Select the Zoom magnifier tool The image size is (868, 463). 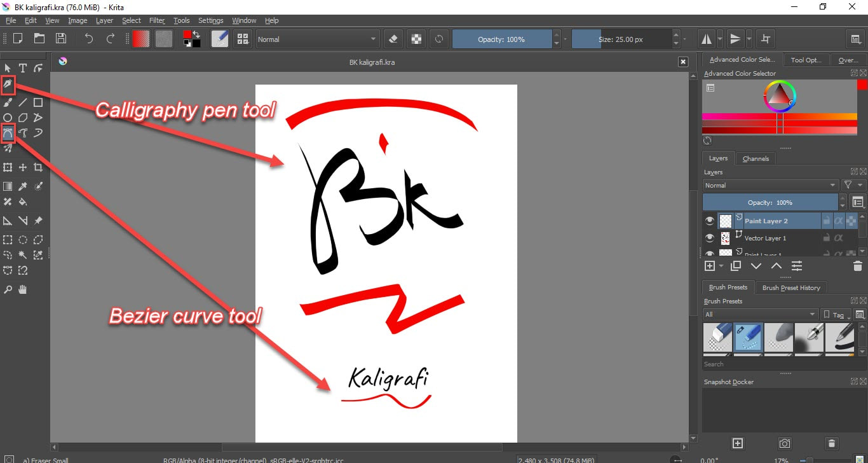tap(8, 289)
